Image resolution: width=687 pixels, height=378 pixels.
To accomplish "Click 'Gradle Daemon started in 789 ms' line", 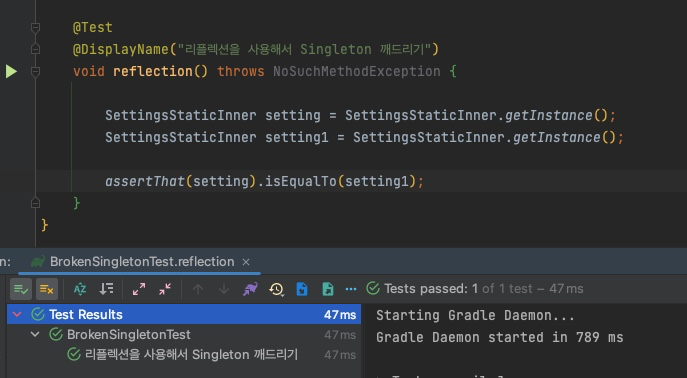I will [499, 337].
